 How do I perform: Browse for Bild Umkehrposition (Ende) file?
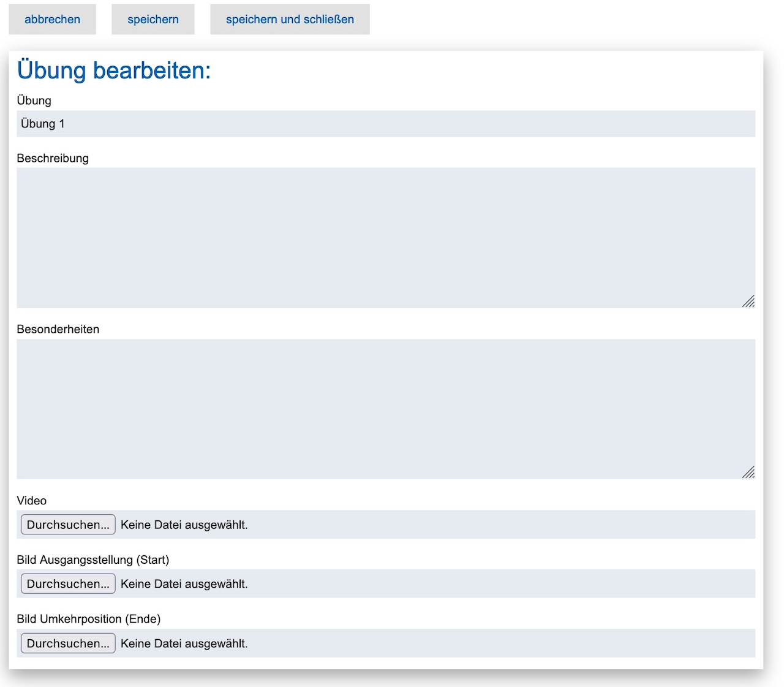tap(68, 643)
